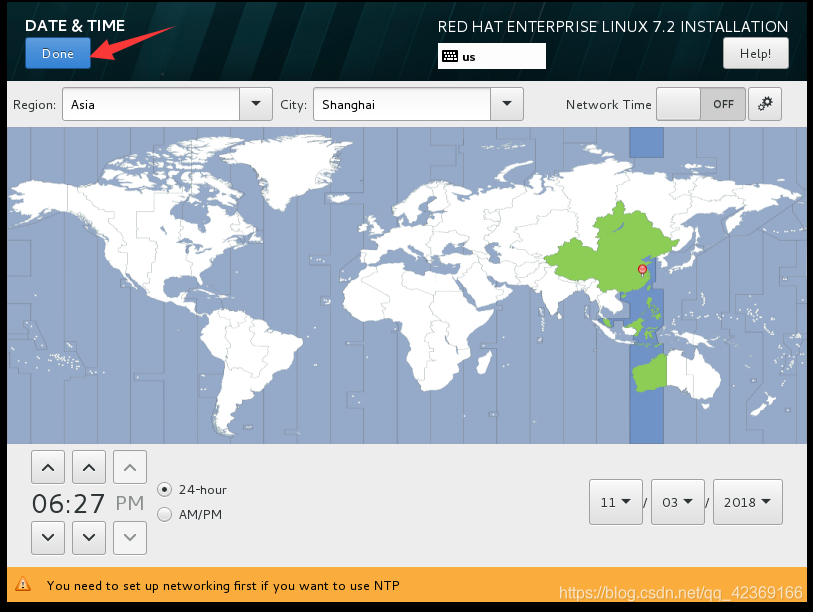Click the us keyboard layout indicator
813x612 pixels.
pos(492,56)
